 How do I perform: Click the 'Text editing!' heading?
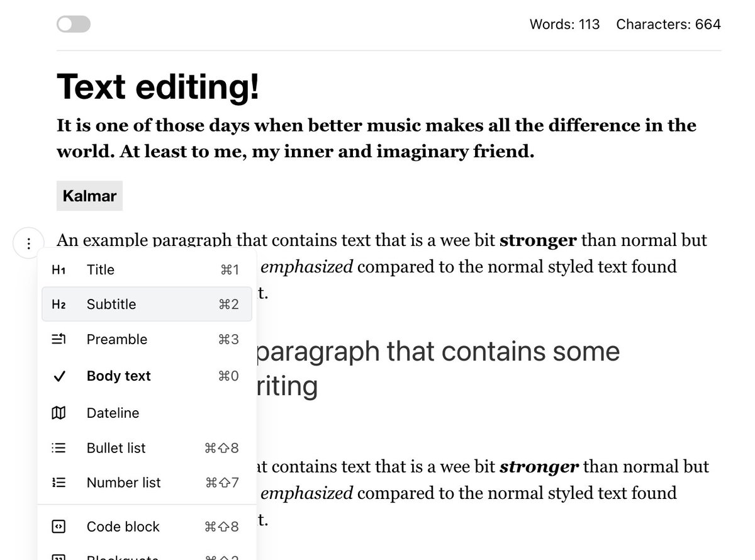pyautogui.click(x=158, y=86)
